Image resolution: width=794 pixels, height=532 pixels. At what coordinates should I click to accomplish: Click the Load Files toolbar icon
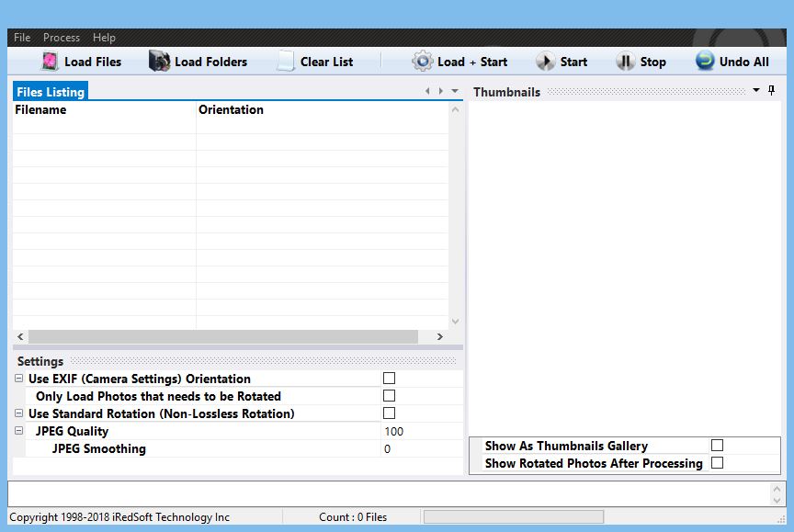pos(51,62)
